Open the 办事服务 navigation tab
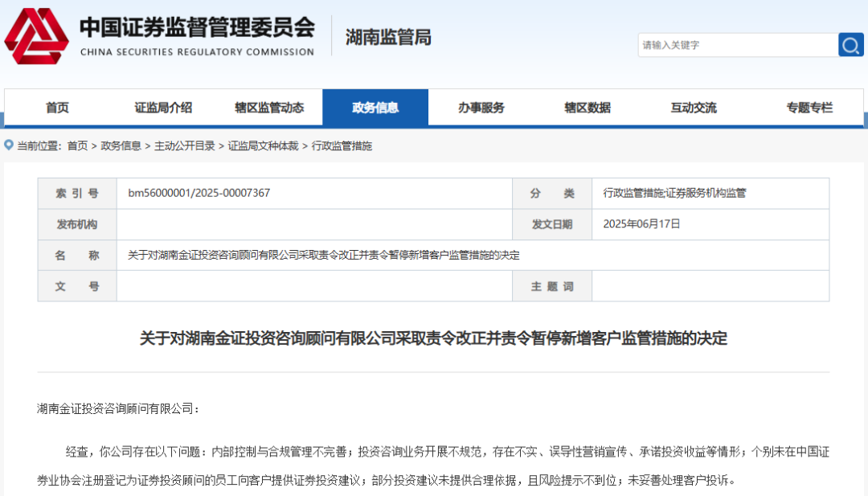868x496 pixels. pos(481,108)
